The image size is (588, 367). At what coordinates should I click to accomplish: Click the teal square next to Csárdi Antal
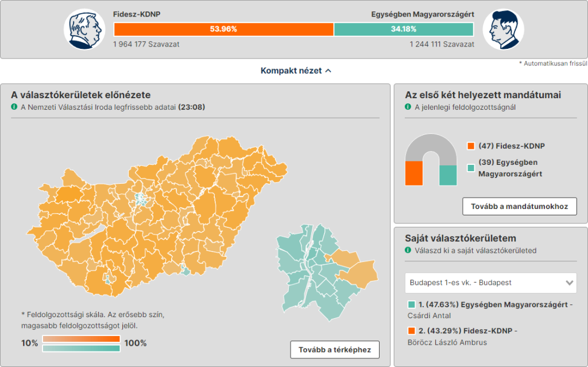pyautogui.click(x=411, y=304)
